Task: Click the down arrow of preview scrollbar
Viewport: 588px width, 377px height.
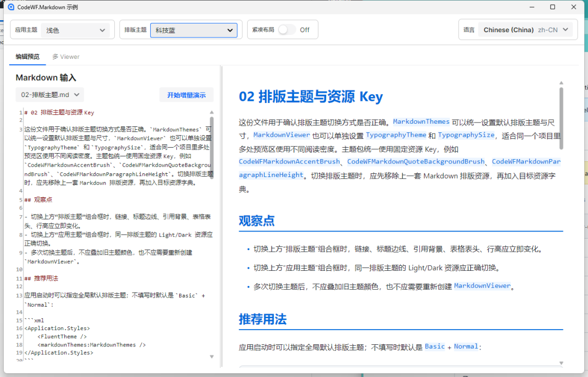Action: (561, 363)
